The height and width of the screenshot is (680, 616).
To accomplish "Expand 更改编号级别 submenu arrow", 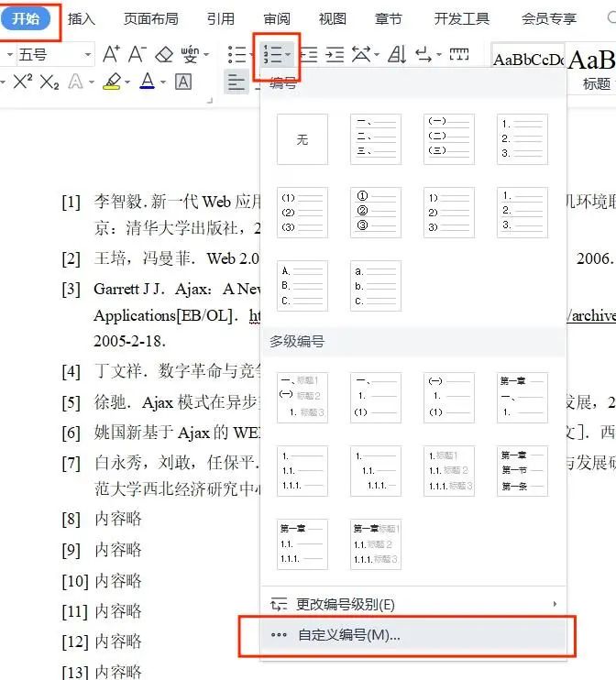I will pos(555,604).
